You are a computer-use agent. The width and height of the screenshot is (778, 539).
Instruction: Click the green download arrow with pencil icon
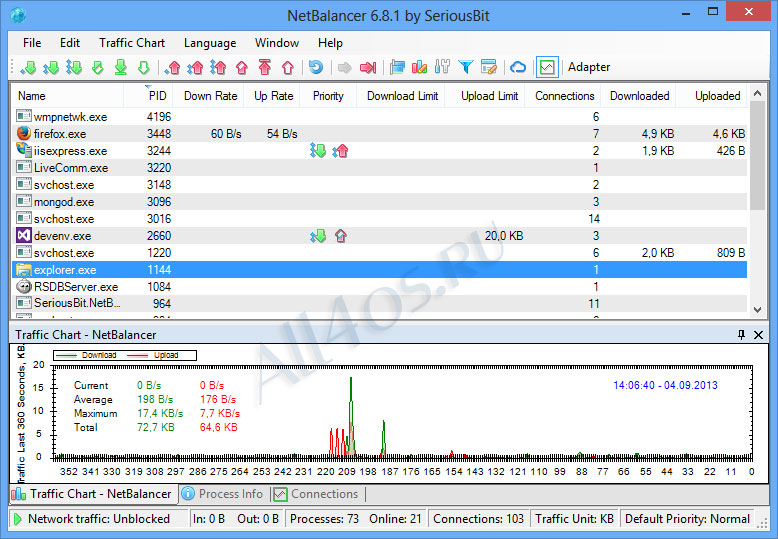click(97, 67)
